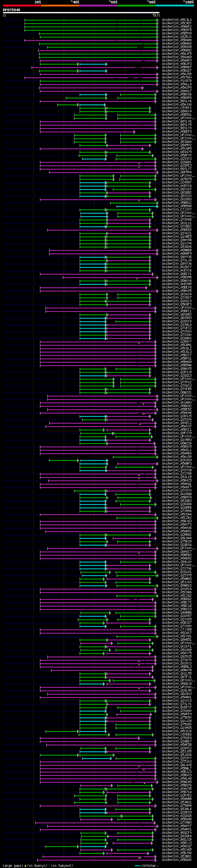Select hit UniRef100_Q8H6I4

(x=177, y=111)
